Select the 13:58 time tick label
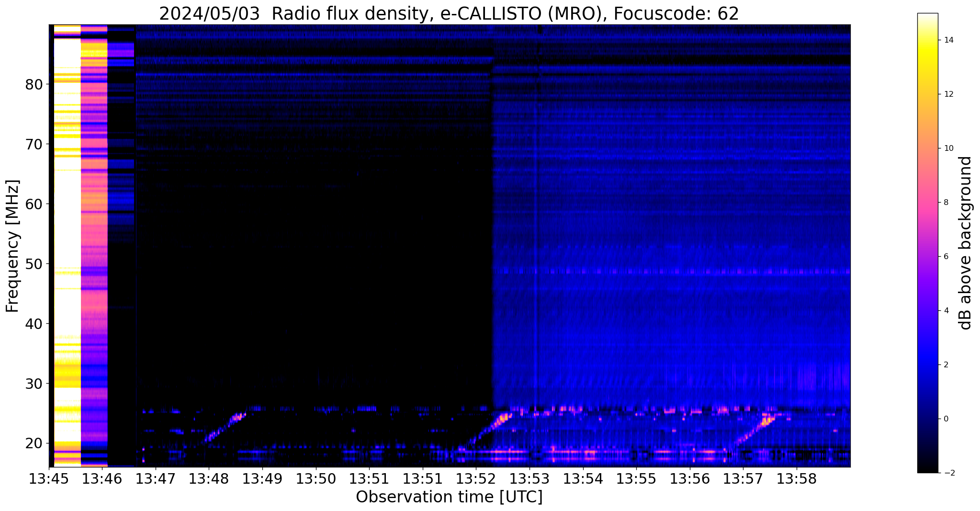 pyautogui.click(x=797, y=478)
